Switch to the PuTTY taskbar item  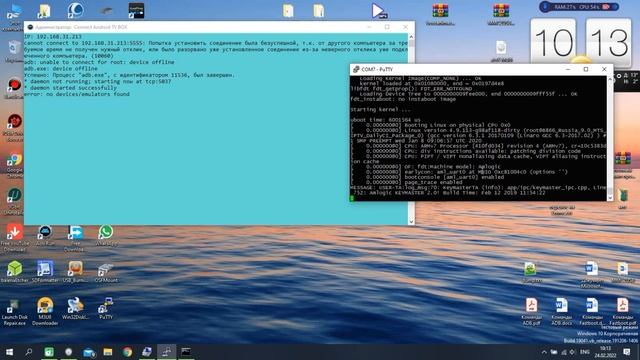[x=167, y=352]
